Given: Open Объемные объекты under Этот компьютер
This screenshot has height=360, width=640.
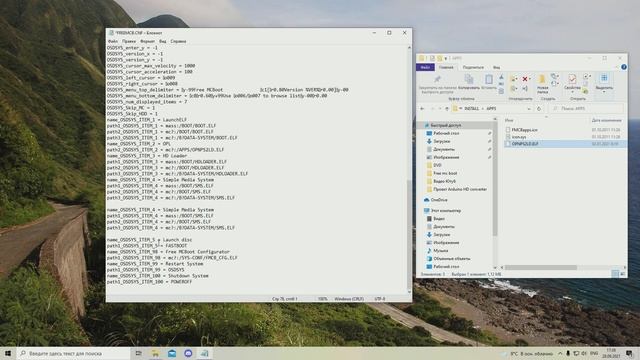Looking at the screenshot, I should 451,259.
